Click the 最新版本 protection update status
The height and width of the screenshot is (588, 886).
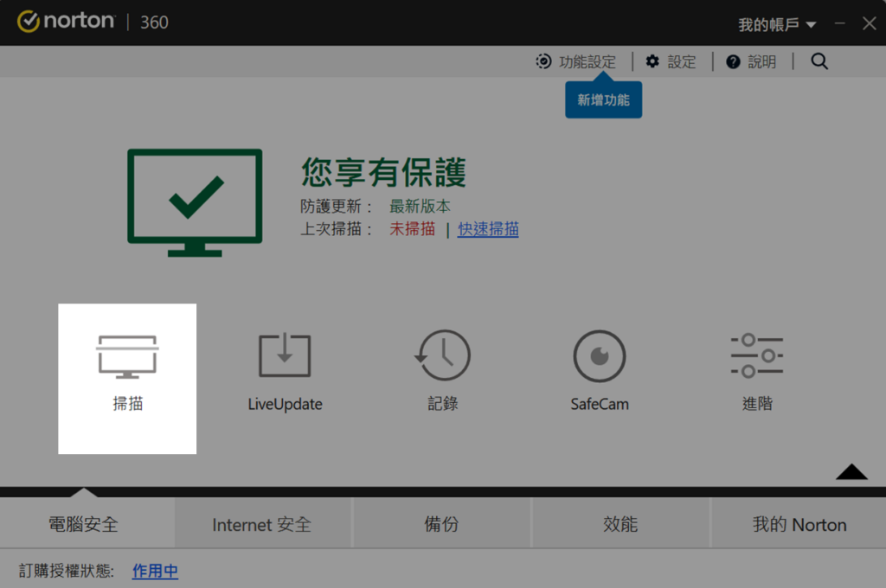420,206
